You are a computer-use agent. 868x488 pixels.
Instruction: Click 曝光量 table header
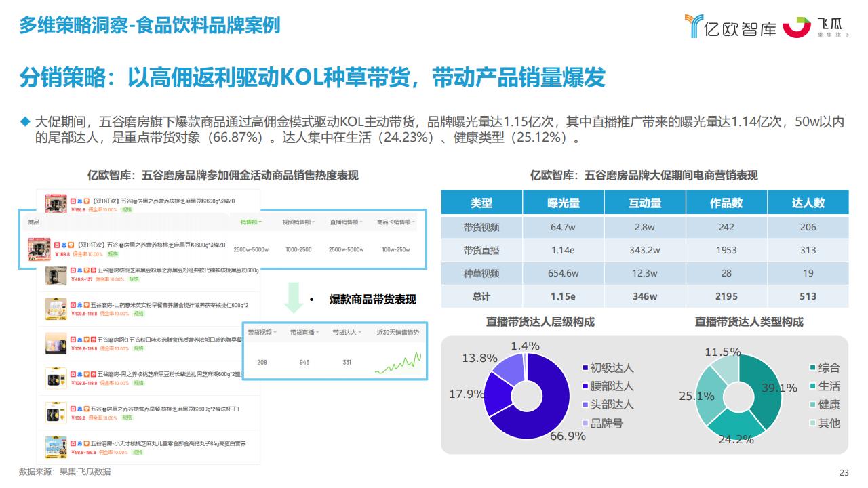coord(564,203)
